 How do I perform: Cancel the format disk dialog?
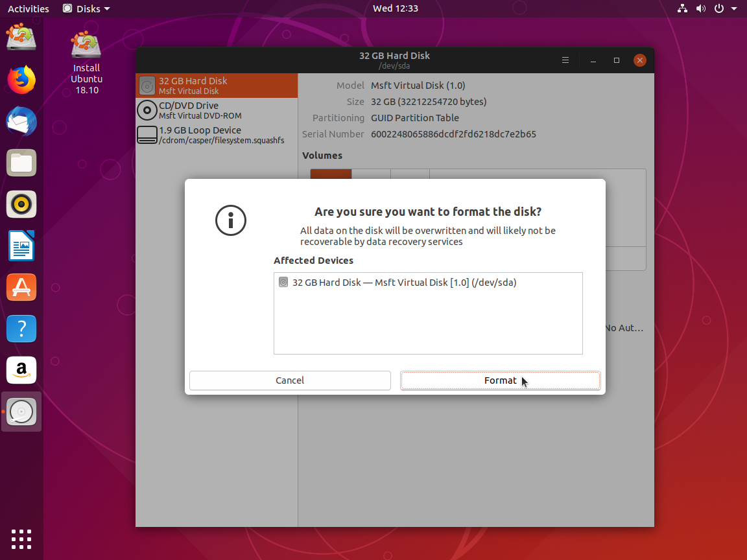pyautogui.click(x=290, y=380)
